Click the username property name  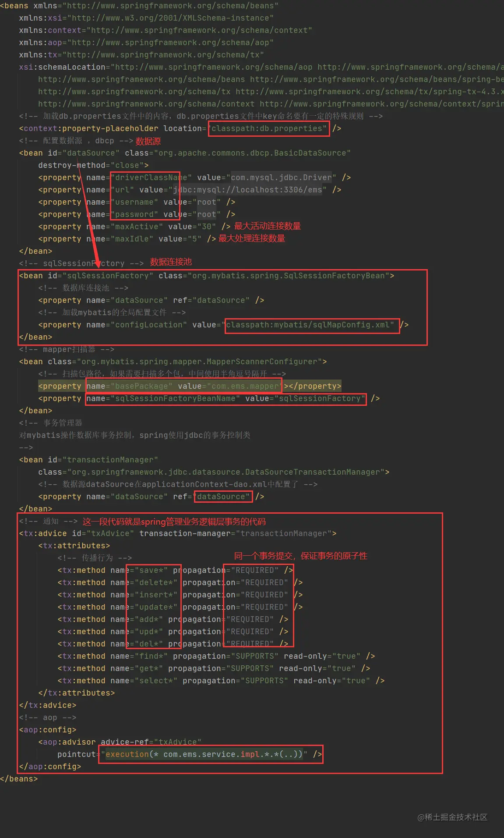click(134, 202)
